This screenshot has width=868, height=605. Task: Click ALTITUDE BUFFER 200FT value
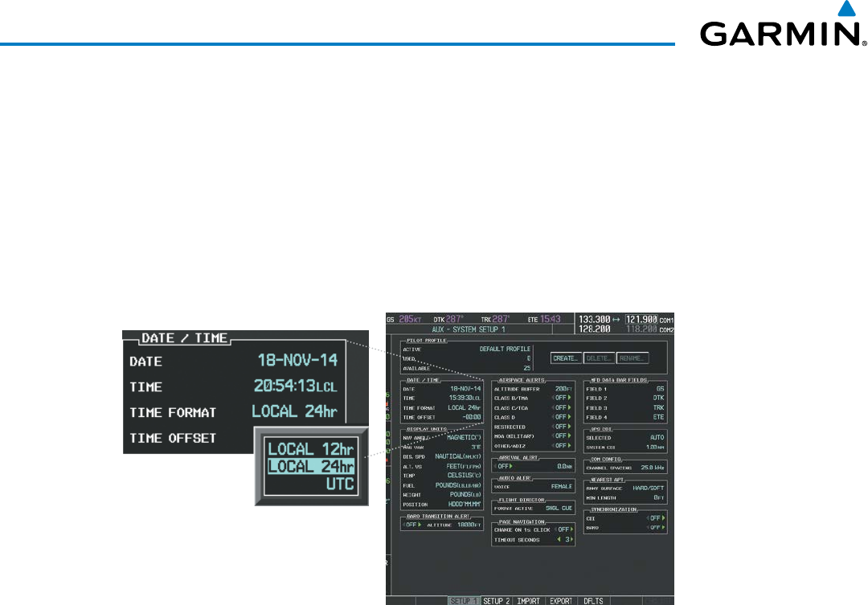point(563,389)
